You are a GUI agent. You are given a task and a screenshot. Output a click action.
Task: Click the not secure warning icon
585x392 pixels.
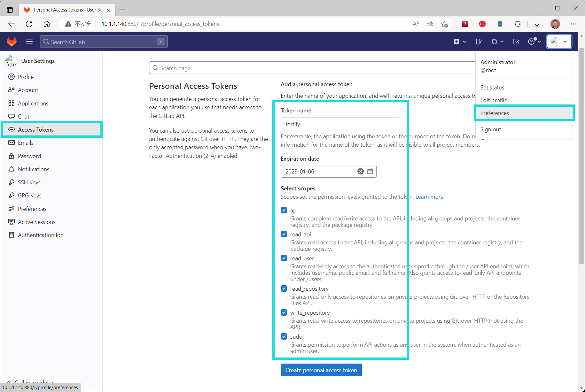click(68, 24)
